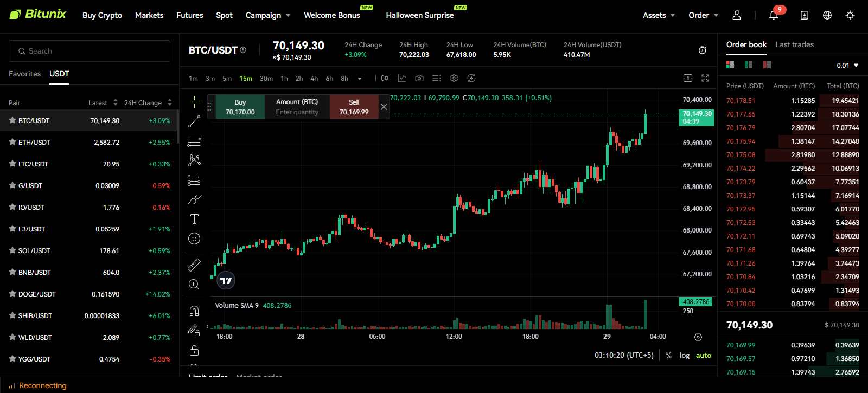Open the chart timezone (UTC+5) selector
The height and width of the screenshot is (393, 868).
click(x=624, y=356)
